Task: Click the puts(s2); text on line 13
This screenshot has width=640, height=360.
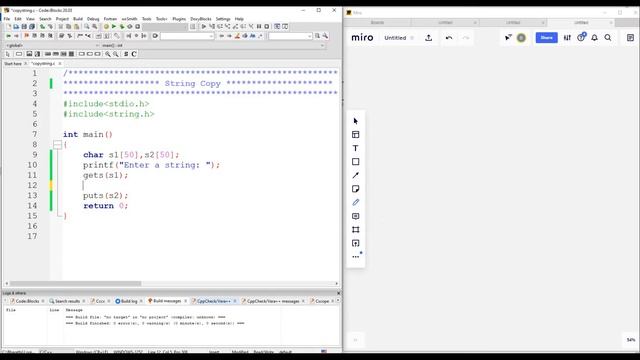Action: tap(106, 196)
